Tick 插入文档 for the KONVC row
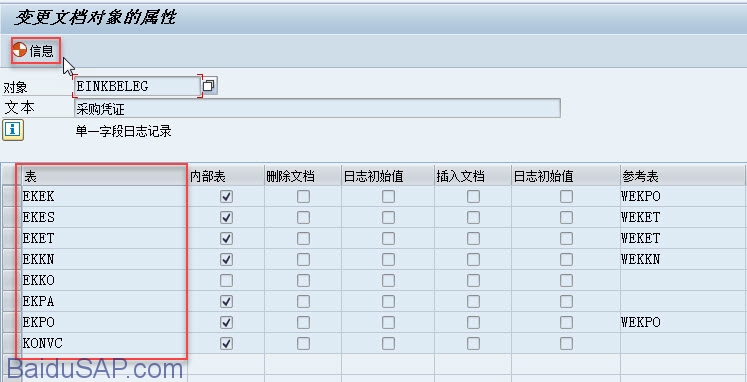The height and width of the screenshot is (382, 747). (473, 343)
